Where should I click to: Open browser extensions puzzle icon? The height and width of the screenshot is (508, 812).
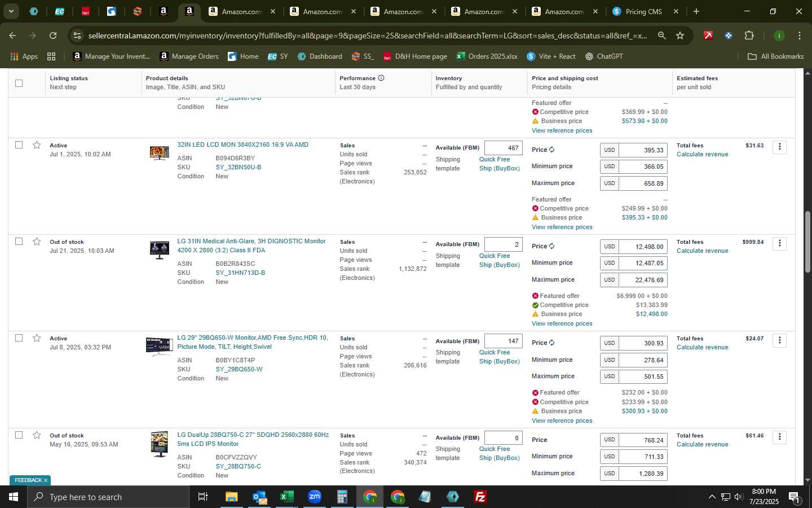click(749, 36)
